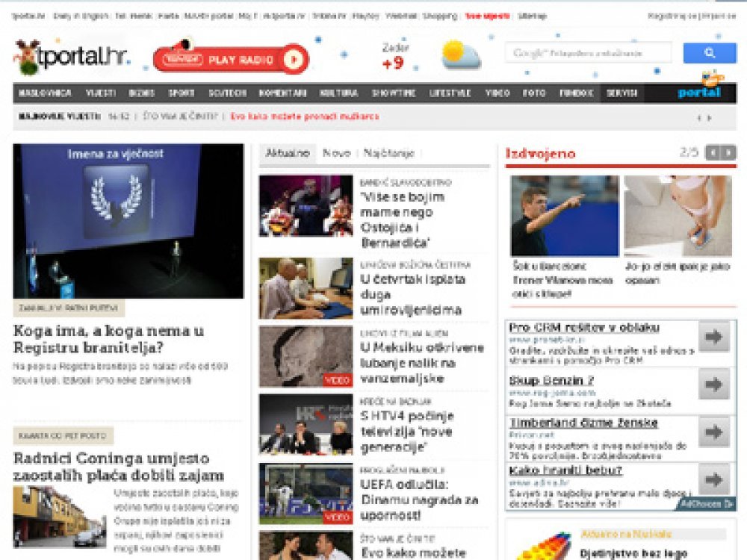Open the Komentari menu item
This screenshot has height=560, width=747.
(282, 93)
